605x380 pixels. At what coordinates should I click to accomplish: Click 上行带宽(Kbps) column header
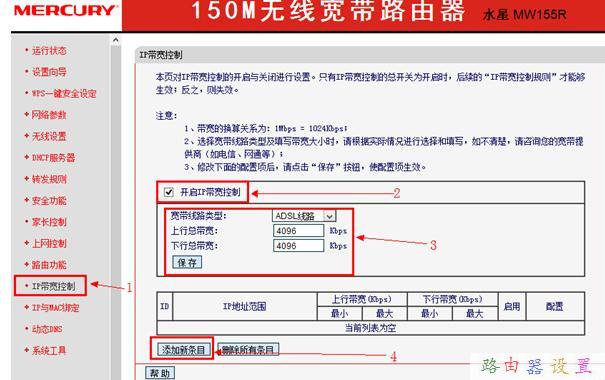[x=362, y=299]
